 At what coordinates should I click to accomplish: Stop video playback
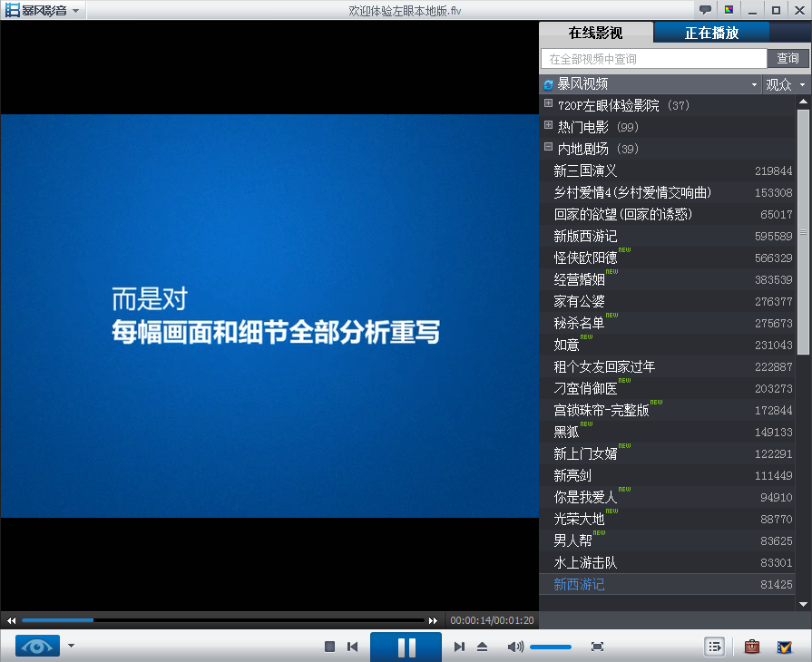[x=329, y=647]
